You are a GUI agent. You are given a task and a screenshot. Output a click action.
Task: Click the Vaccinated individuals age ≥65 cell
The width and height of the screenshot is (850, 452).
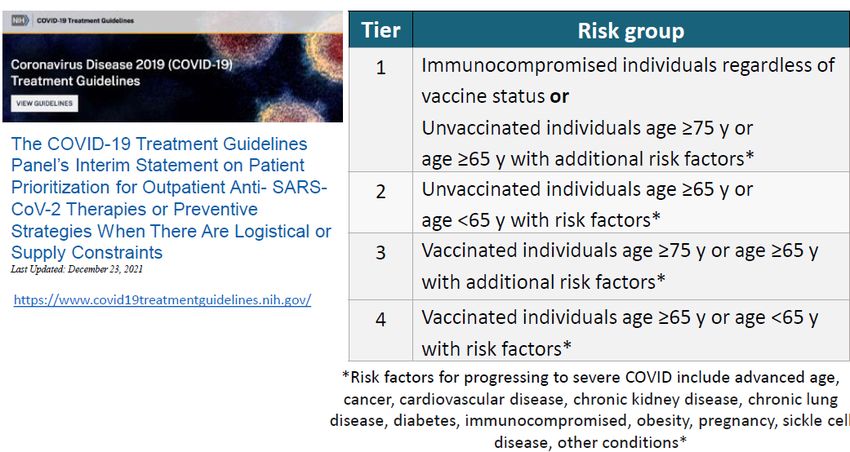click(x=631, y=330)
